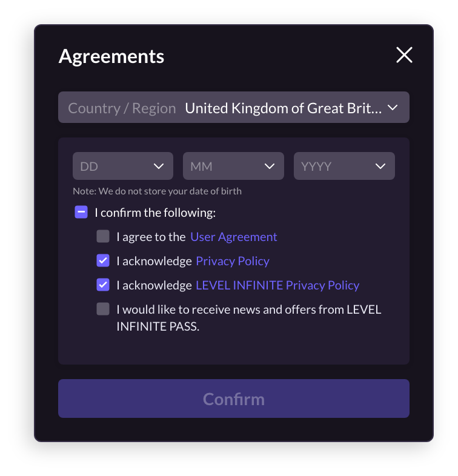Click the 'I confirm the following:' label text
Screen dimensions: 458x476
(x=155, y=213)
